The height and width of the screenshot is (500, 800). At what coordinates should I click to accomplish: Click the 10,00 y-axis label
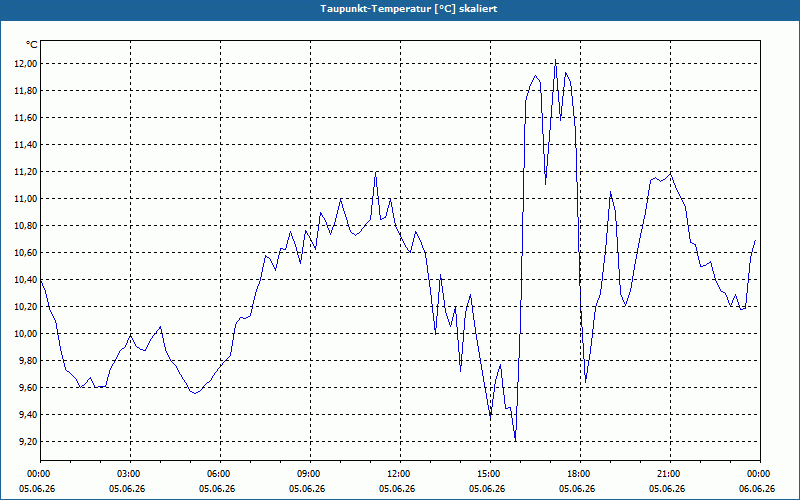(x=26, y=334)
